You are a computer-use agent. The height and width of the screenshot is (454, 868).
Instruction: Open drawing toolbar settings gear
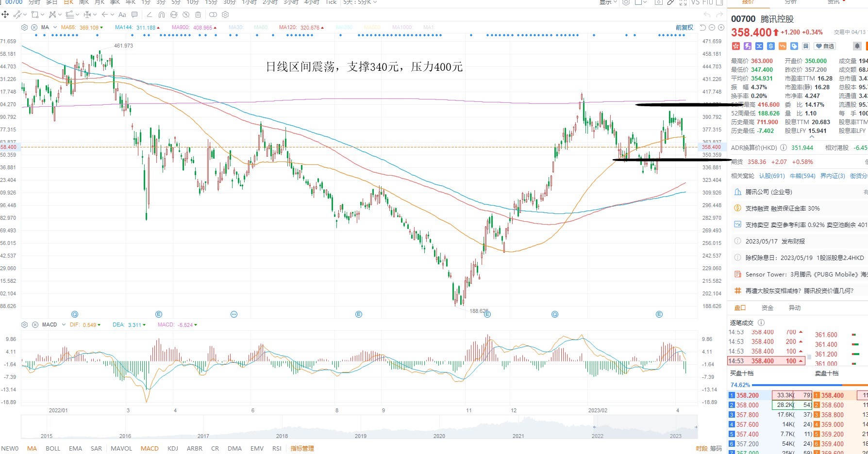click(225, 15)
